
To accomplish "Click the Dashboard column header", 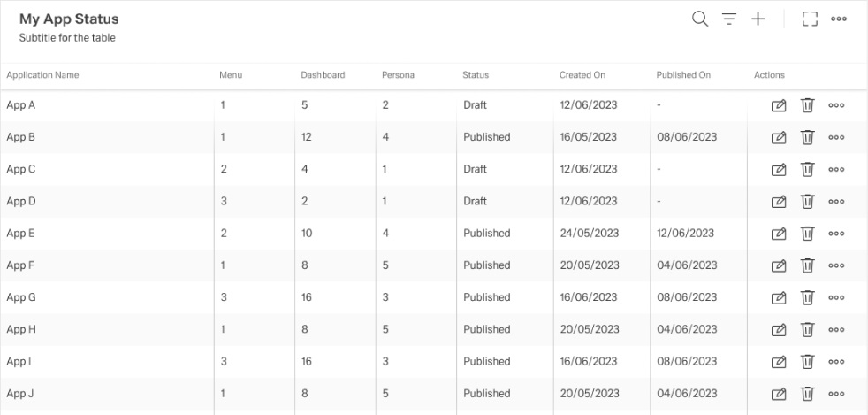I will pos(323,75).
